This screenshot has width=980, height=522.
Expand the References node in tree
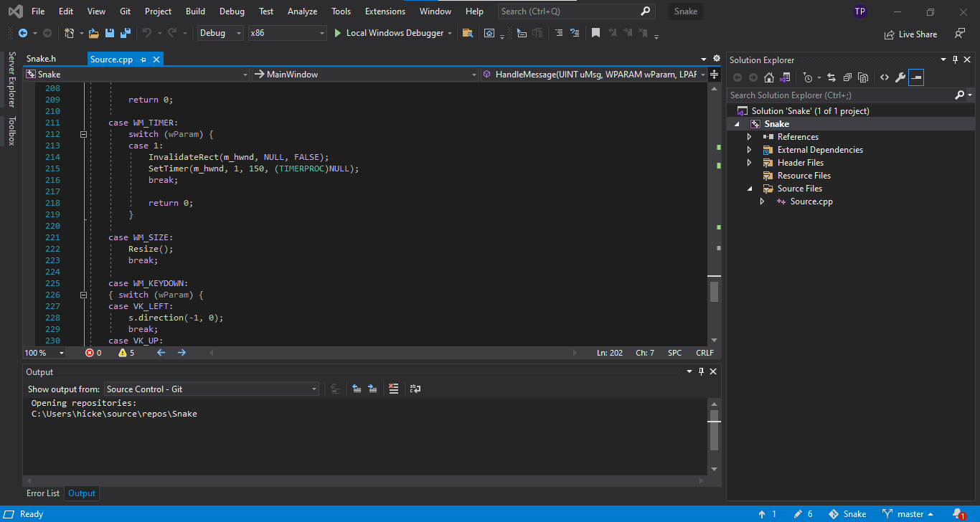click(750, 137)
